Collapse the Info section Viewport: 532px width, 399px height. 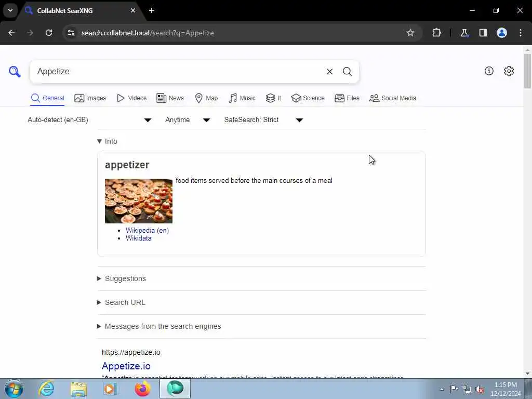point(107,141)
